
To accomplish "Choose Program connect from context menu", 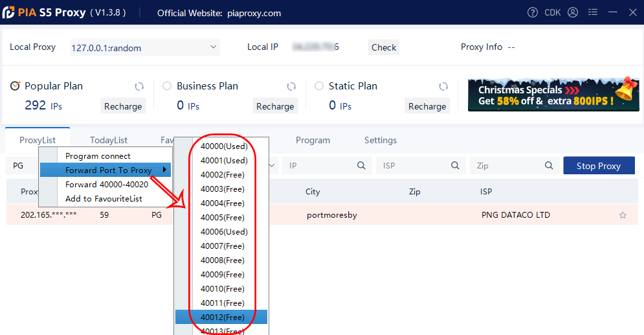I will pos(105,156).
